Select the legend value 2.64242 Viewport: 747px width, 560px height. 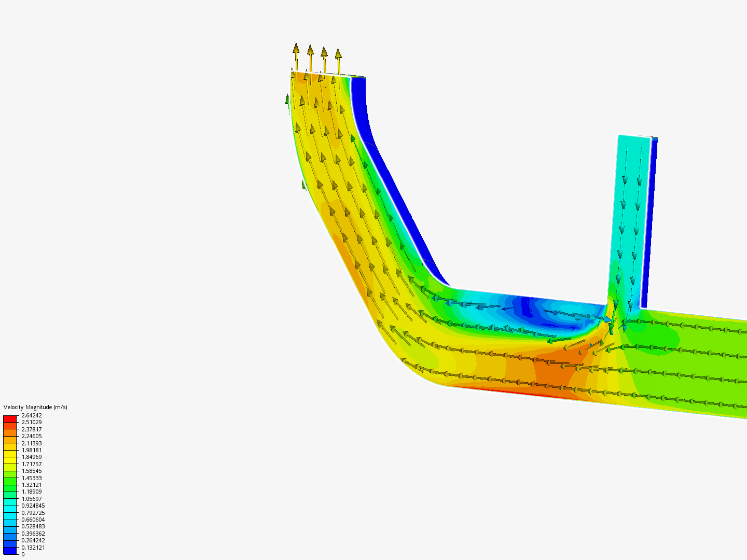[x=32, y=415]
